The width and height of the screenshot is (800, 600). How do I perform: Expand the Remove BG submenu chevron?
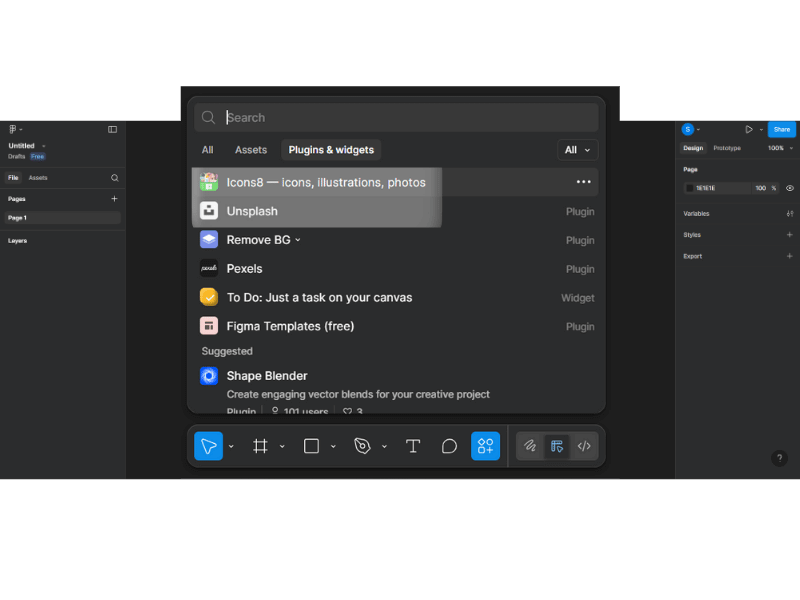(x=298, y=240)
